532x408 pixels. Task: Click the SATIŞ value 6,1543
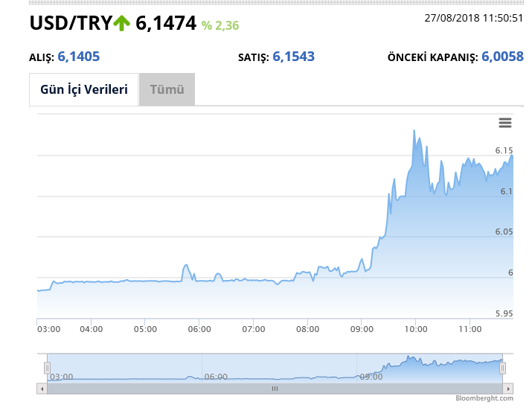[x=293, y=57]
